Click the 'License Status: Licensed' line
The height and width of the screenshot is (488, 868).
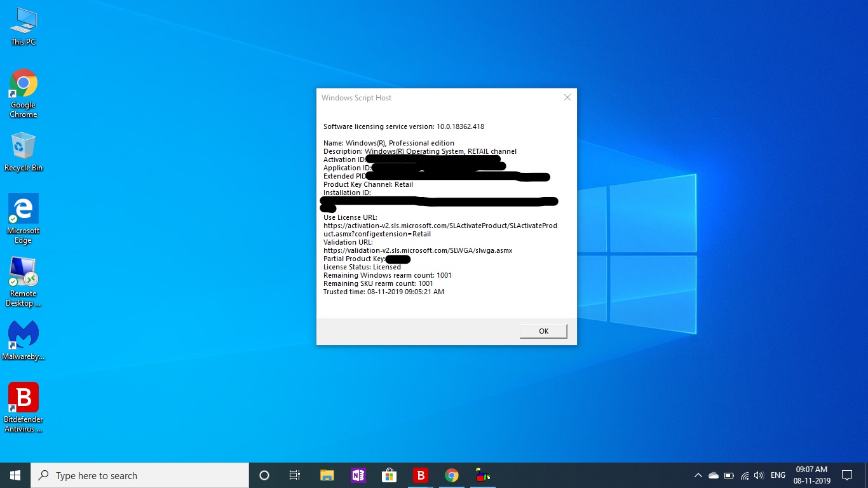362,267
